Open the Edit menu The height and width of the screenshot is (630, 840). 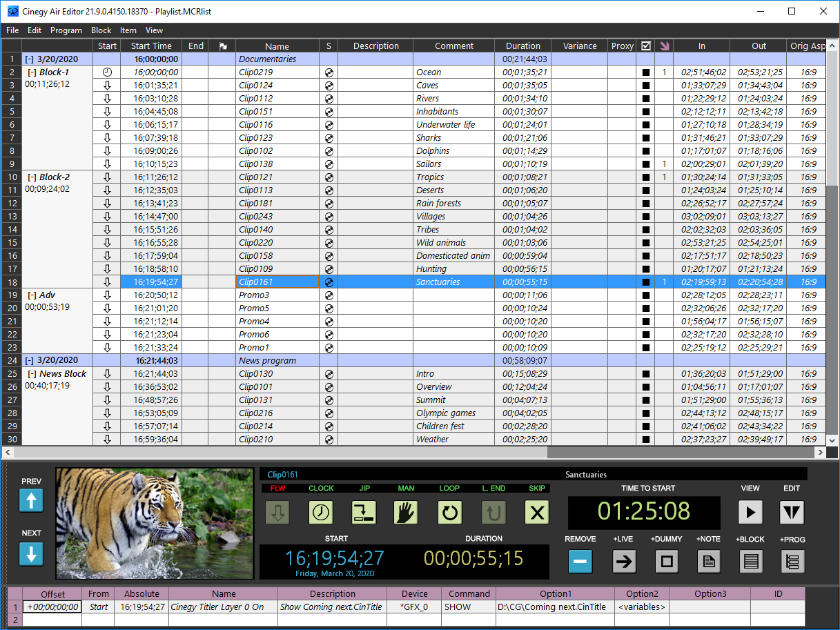(35, 30)
